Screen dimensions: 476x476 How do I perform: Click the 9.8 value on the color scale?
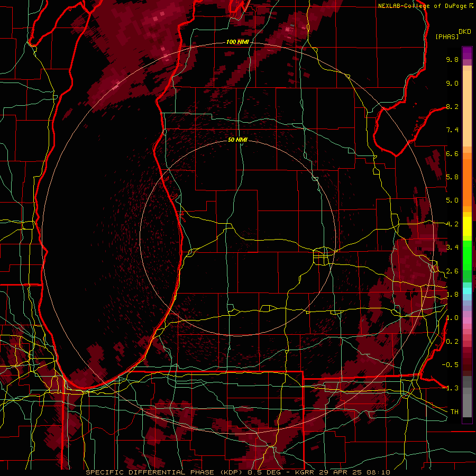452,59
